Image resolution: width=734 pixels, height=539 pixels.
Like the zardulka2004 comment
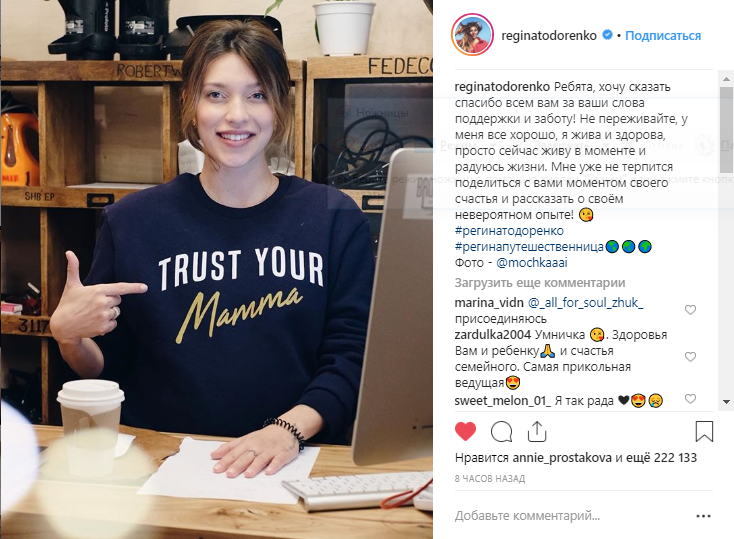point(690,357)
